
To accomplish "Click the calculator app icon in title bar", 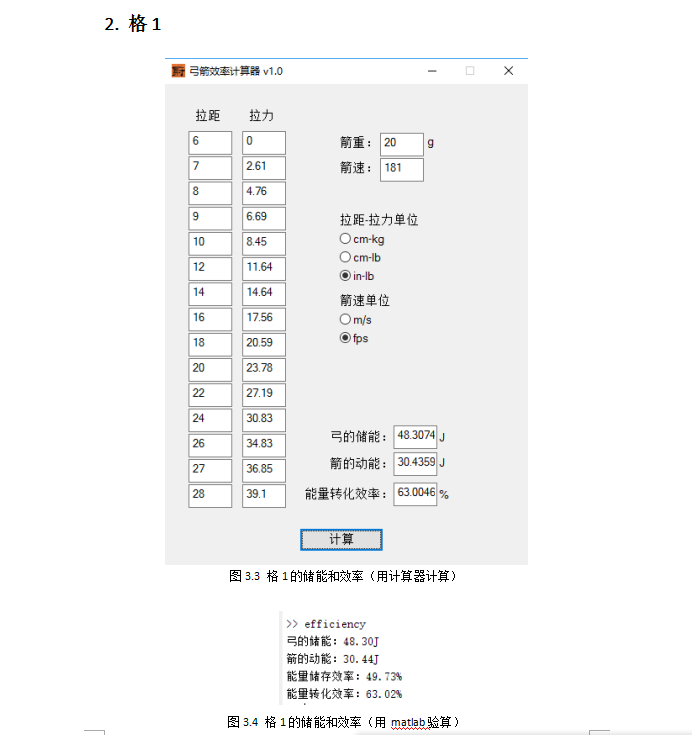I will [x=178, y=71].
